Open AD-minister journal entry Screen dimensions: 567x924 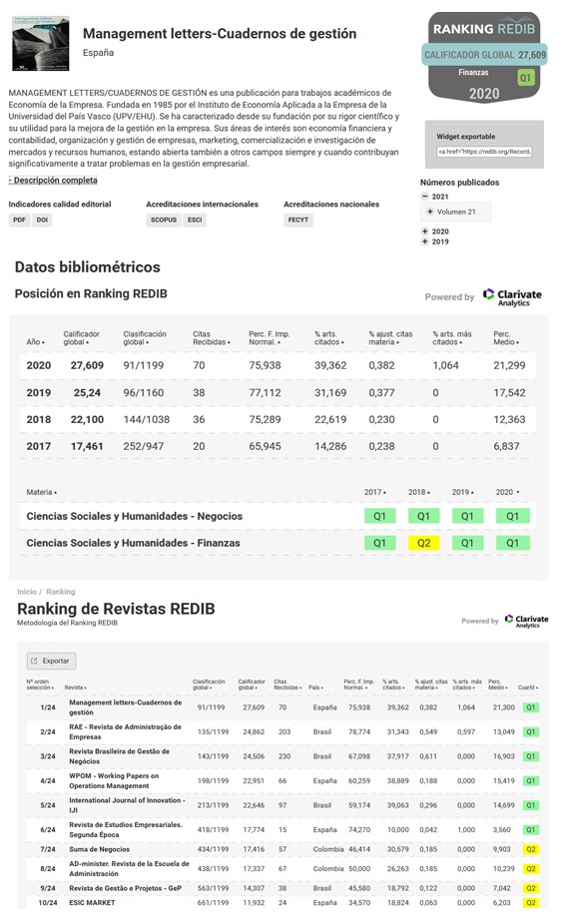(129, 868)
